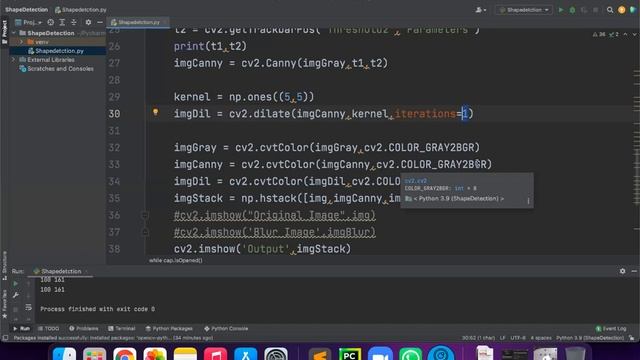
Task: Toggle the Structure side tool window
Action: coord(4,265)
